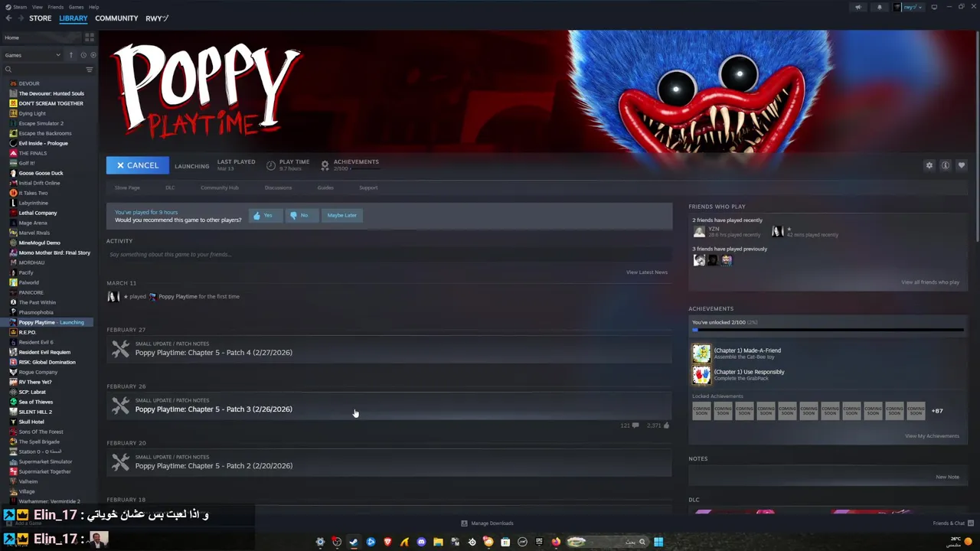Enter Big Picture mode icon

point(934,7)
